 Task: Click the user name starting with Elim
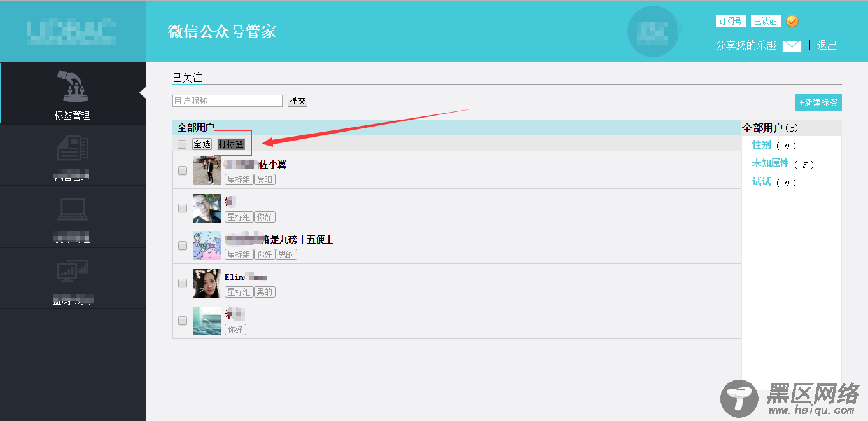pyautogui.click(x=246, y=277)
